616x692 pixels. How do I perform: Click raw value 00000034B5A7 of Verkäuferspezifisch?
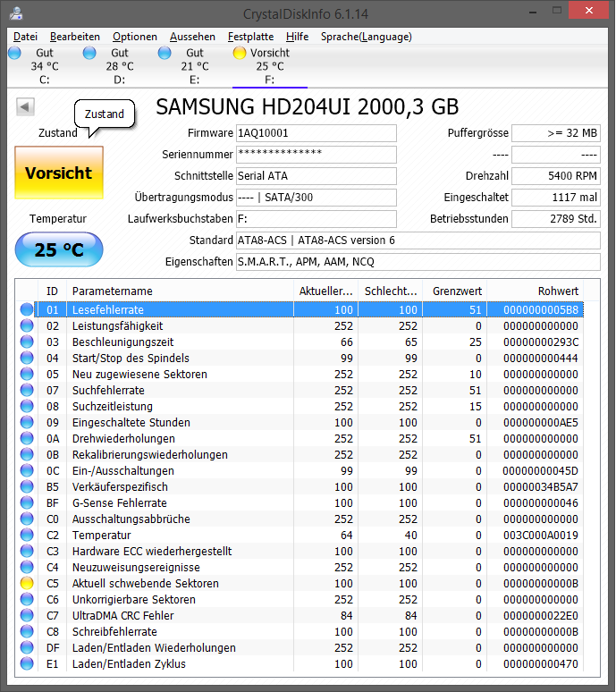(x=541, y=486)
